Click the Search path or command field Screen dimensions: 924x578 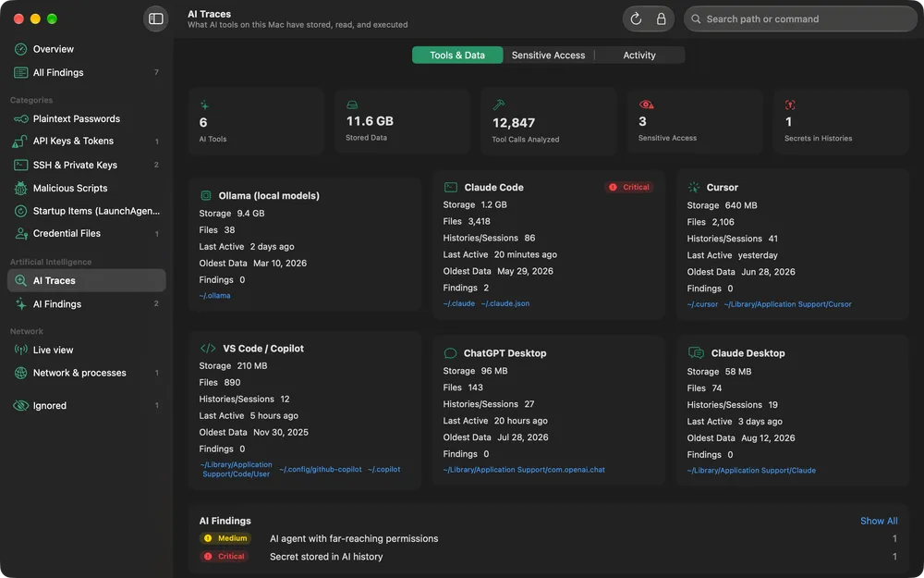[x=800, y=18]
